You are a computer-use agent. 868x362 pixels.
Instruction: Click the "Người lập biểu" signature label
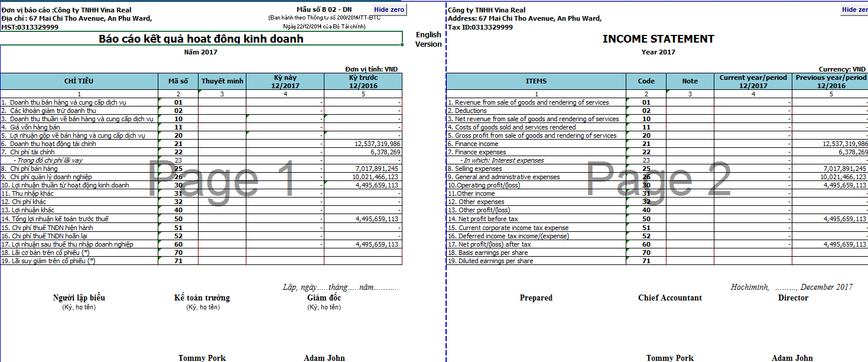click(79, 298)
